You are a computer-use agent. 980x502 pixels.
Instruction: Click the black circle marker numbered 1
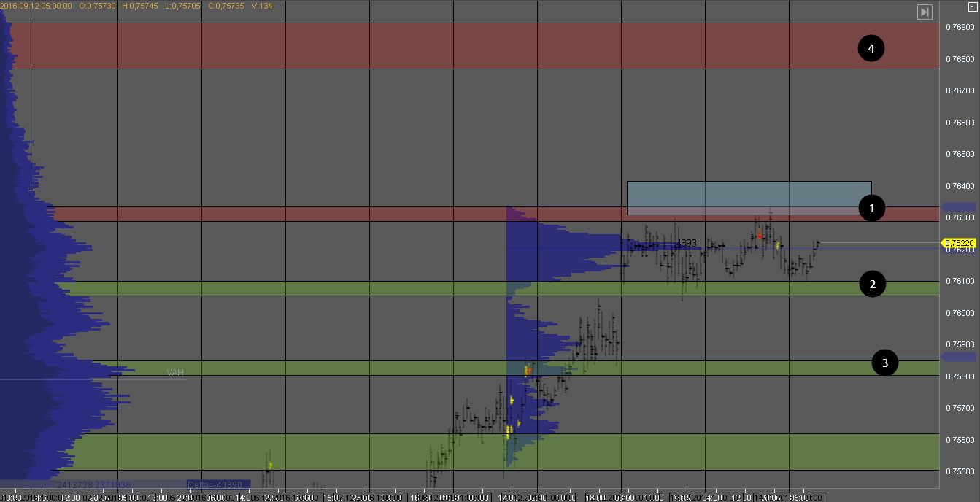click(870, 209)
